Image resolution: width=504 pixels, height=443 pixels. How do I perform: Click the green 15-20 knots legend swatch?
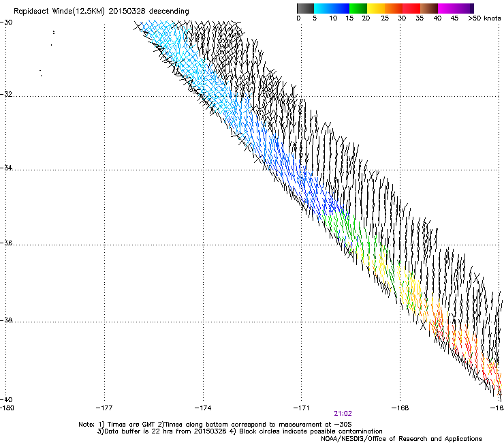tap(358, 8)
